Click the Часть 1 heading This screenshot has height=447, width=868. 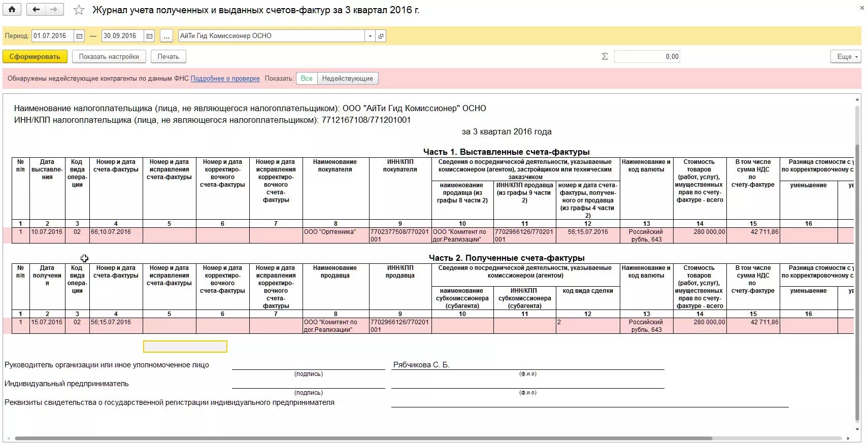pyautogui.click(x=506, y=152)
